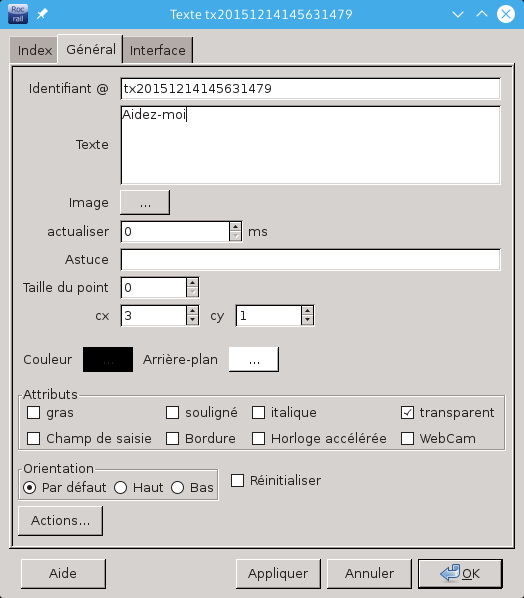Decrease the Taille du point value
524x598 pixels.
click(193, 292)
